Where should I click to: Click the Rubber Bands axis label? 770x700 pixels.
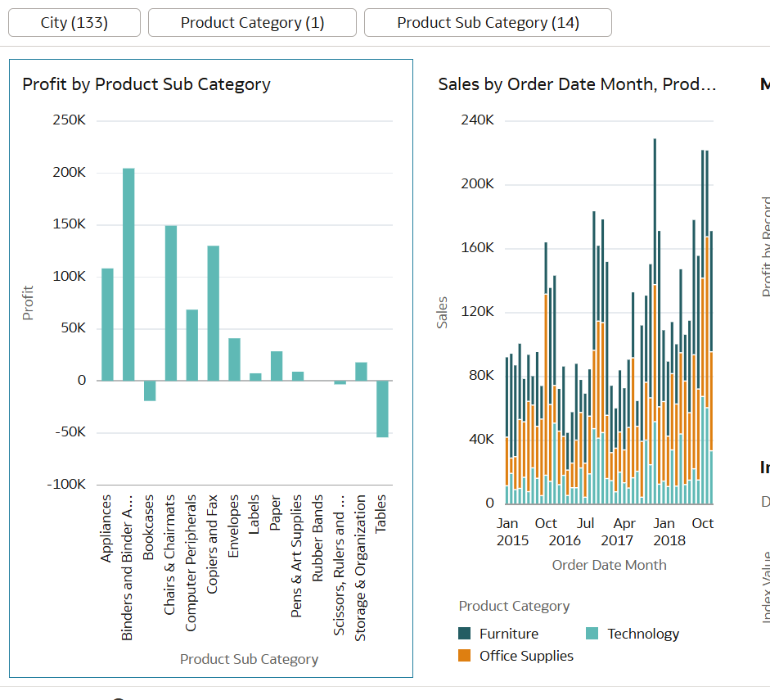click(x=317, y=538)
